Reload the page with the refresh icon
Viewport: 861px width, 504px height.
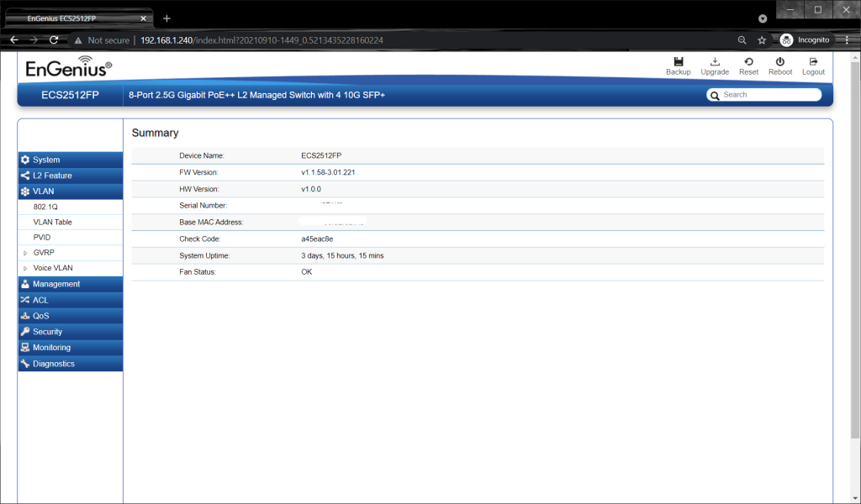pyautogui.click(x=53, y=40)
